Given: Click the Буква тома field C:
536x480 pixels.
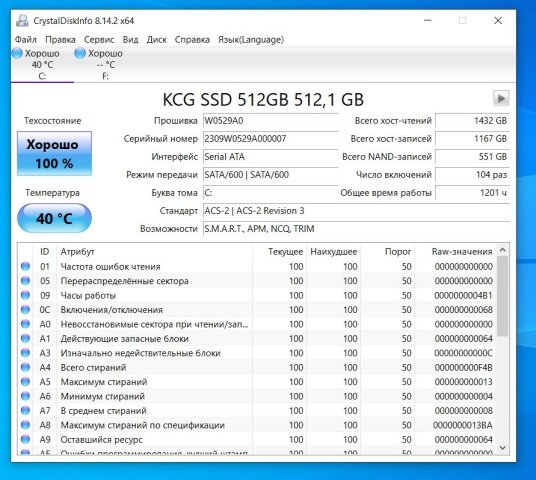Looking at the screenshot, I should [x=270, y=193].
